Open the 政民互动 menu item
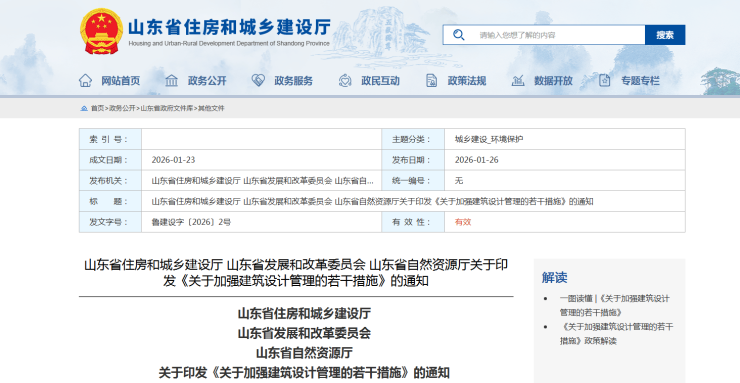This screenshot has width=740, height=383. (x=380, y=81)
